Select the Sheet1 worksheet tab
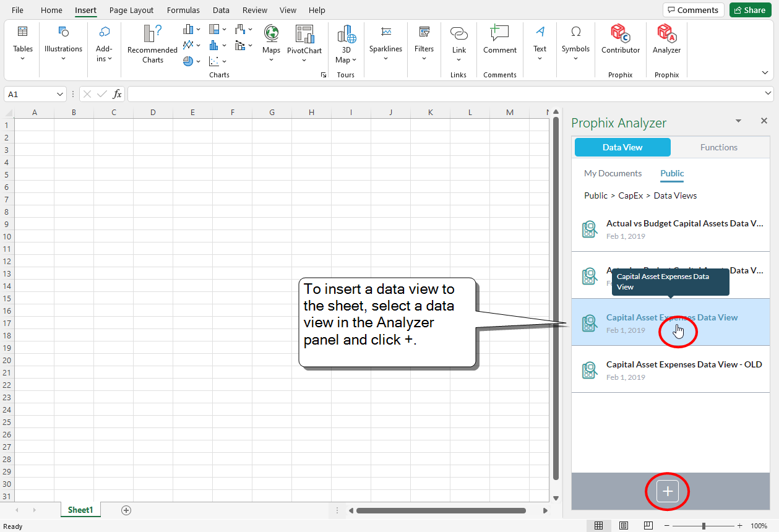Image resolution: width=779 pixels, height=532 pixels. 80,510
